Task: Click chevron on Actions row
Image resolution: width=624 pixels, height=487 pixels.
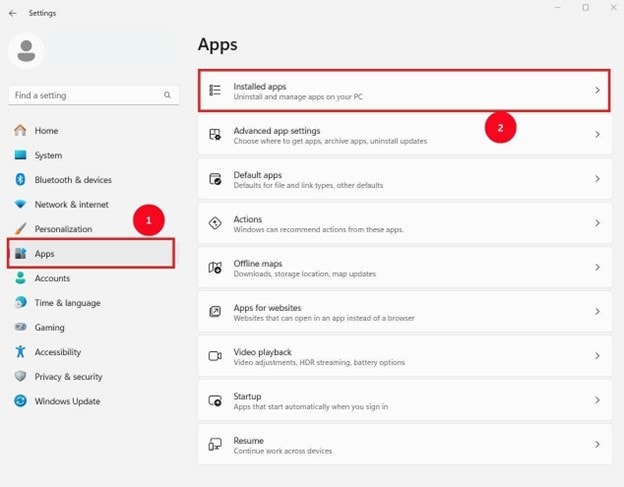Action: [x=597, y=223]
